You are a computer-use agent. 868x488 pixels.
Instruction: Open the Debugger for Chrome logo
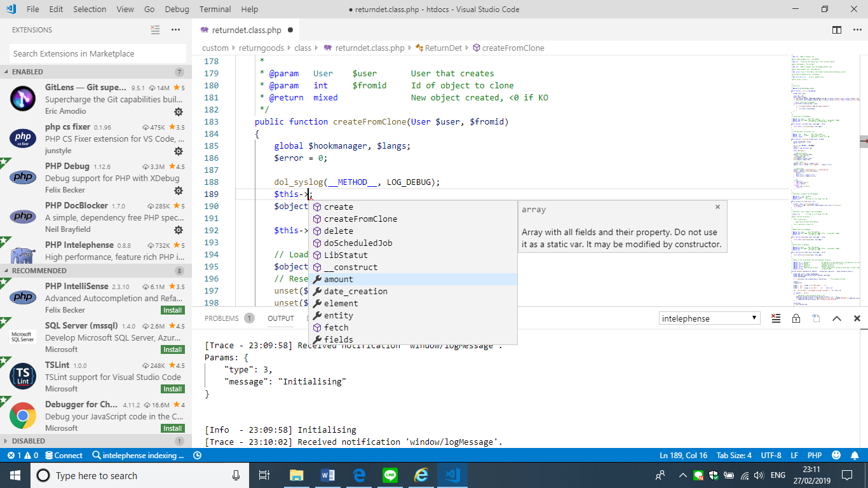(23, 416)
